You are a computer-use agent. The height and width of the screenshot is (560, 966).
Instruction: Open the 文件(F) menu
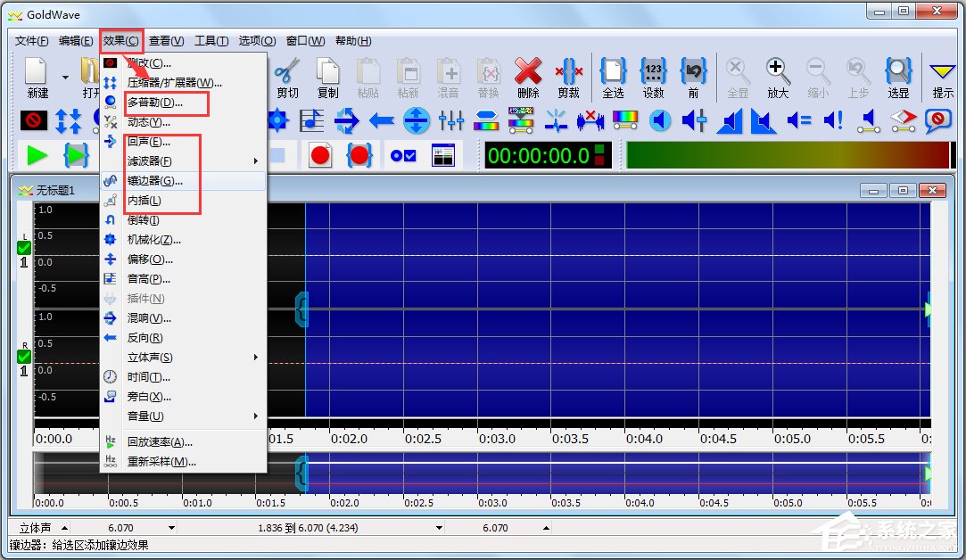coord(32,41)
